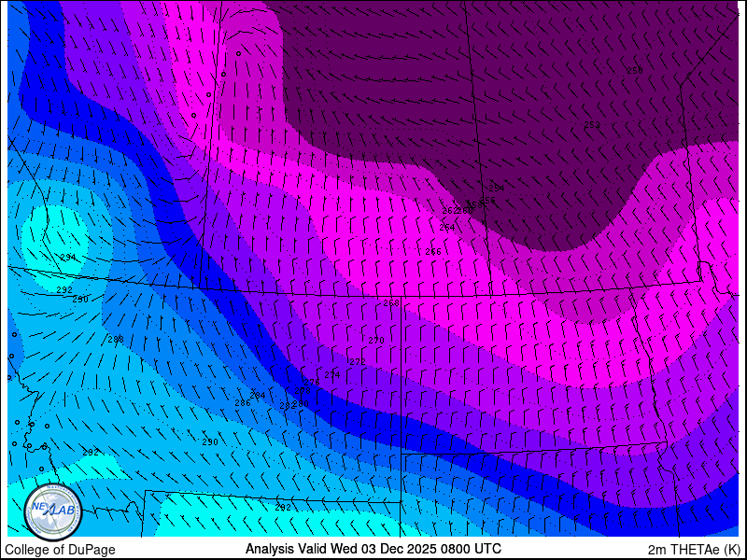747x560 pixels.
Task: Click the 268 contour label
Action: point(391,302)
